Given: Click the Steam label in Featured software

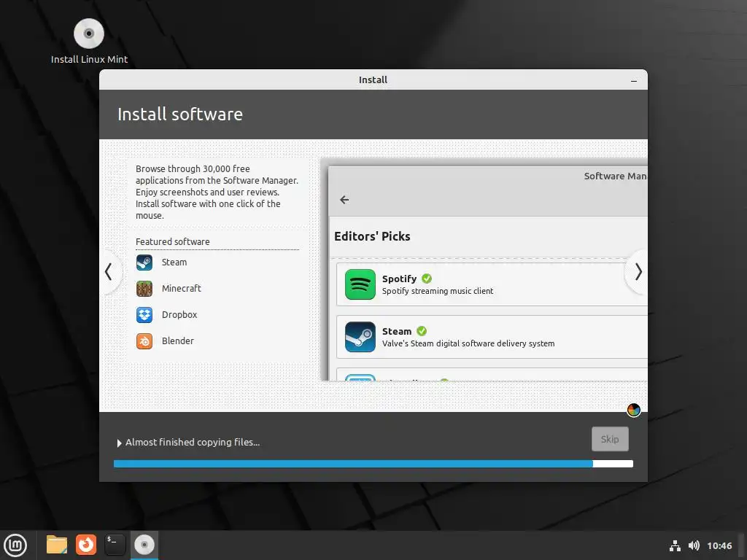Looking at the screenshot, I should 174,262.
